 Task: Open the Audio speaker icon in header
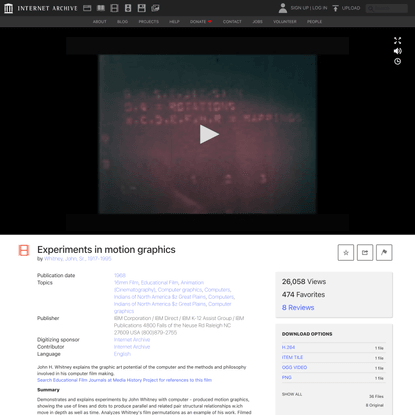pyautogui.click(x=128, y=8)
